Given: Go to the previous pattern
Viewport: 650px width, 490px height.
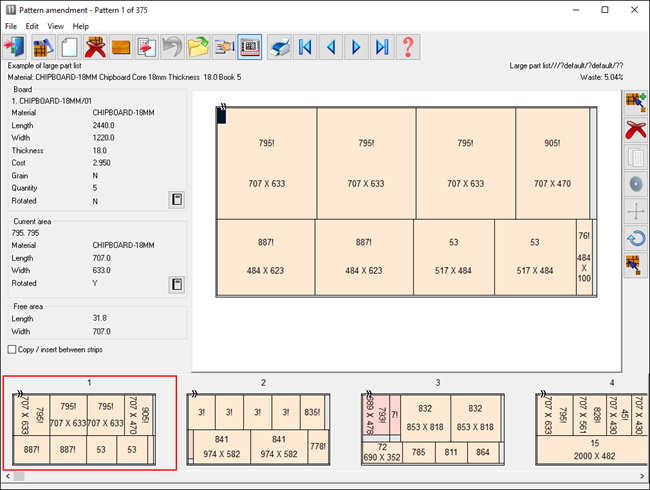Looking at the screenshot, I should (x=332, y=47).
